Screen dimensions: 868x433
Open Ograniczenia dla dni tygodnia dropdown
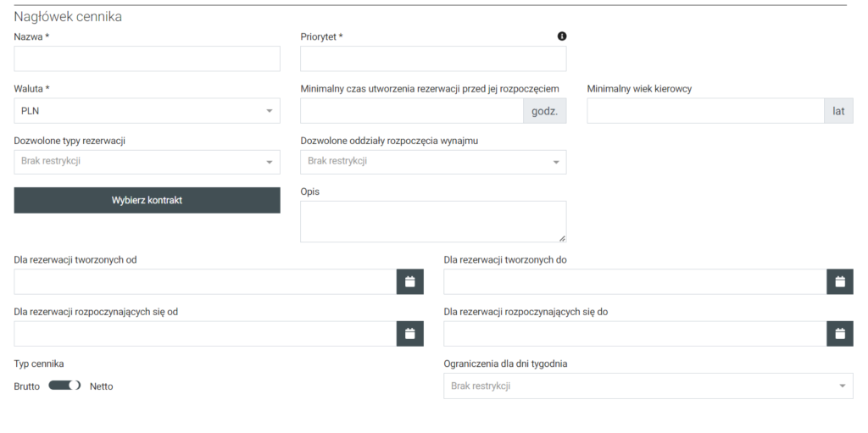648,386
